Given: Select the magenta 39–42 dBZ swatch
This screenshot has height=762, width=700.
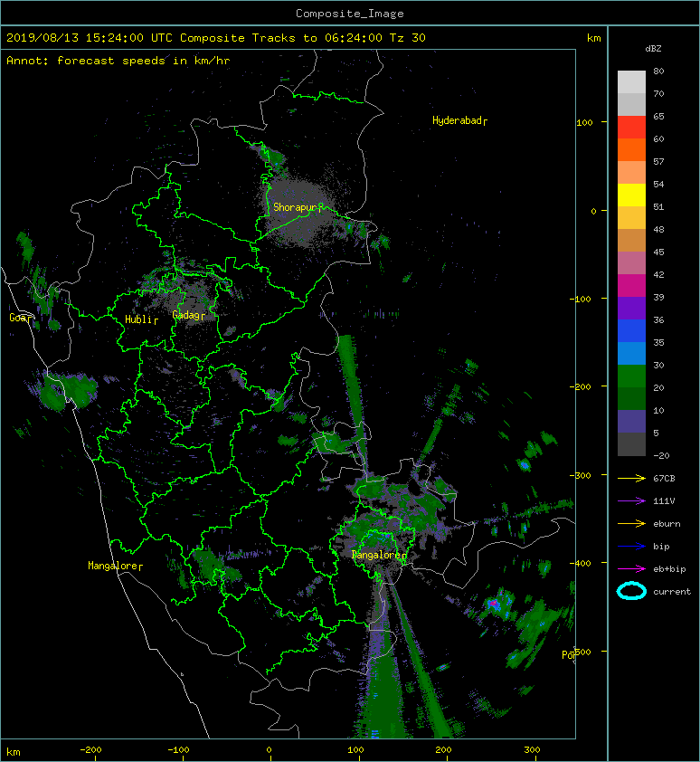Looking at the screenshot, I should click(631, 285).
